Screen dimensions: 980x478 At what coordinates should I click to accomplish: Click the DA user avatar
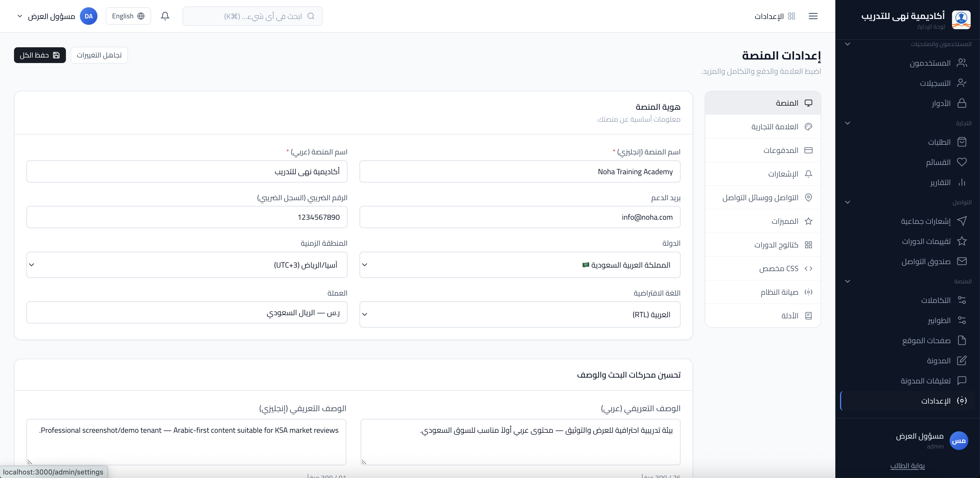point(89,16)
